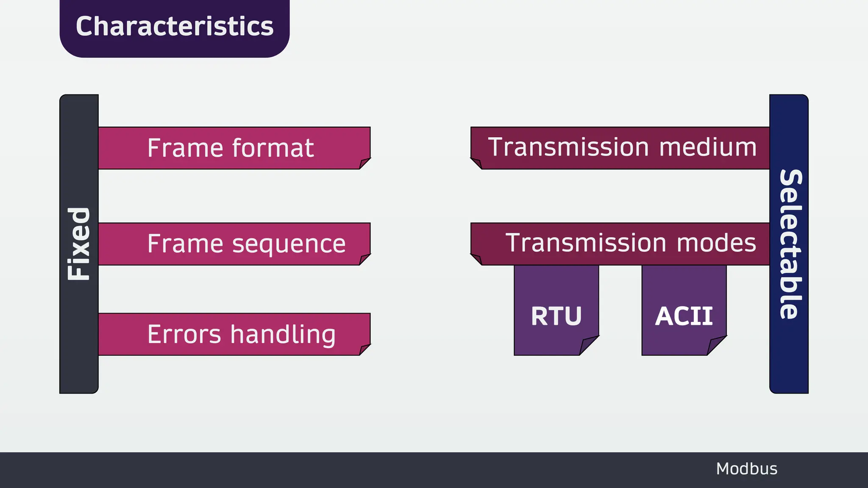This screenshot has width=868, height=488.
Task: Select the Frame format ribbon
Action: tap(234, 148)
